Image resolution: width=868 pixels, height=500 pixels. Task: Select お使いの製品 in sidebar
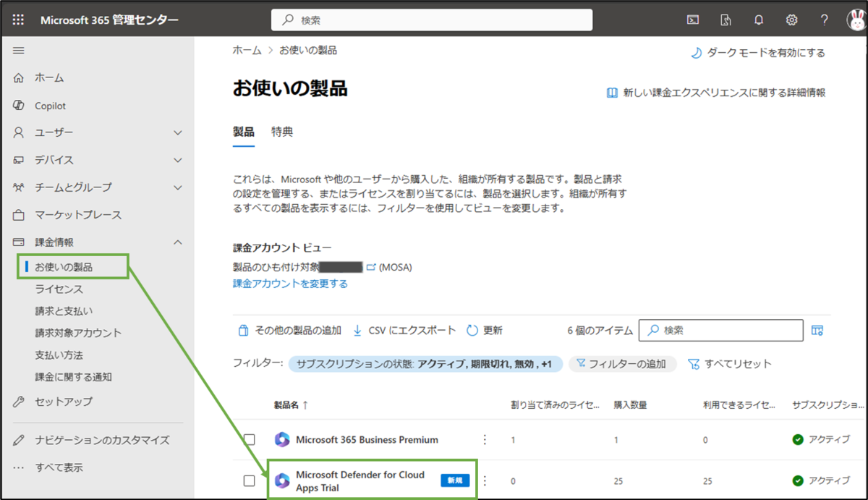[64, 267]
